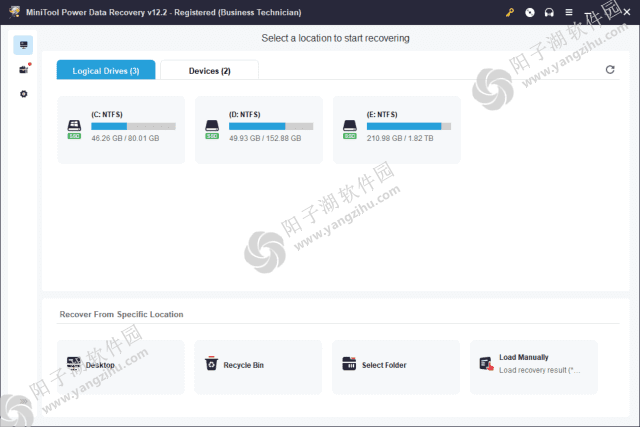Image resolution: width=640 pixels, height=427 pixels.
Task: Switch to Devices (2) tab
Action: (x=209, y=70)
